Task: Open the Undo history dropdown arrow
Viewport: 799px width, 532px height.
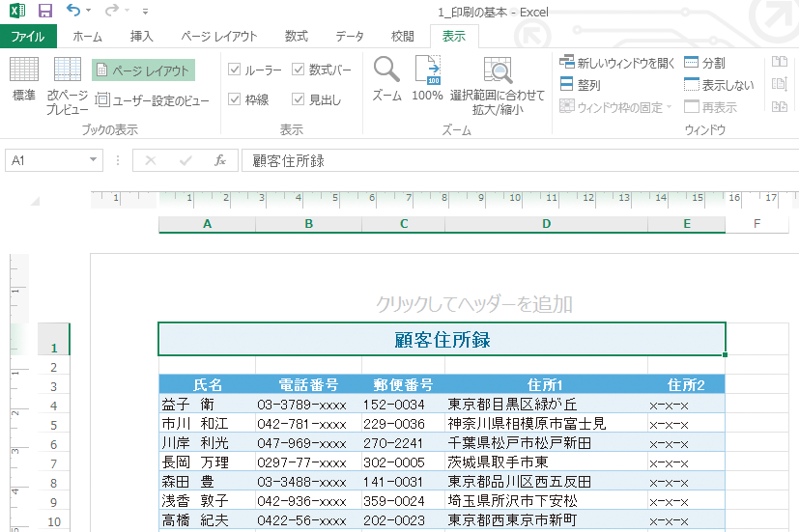Action: tap(89, 11)
